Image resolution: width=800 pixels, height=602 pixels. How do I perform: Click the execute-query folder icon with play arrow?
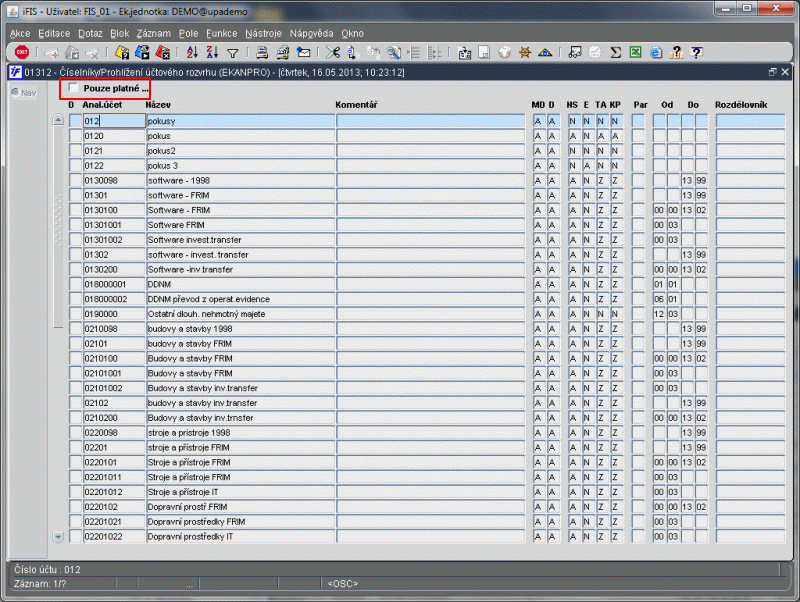tap(142, 52)
